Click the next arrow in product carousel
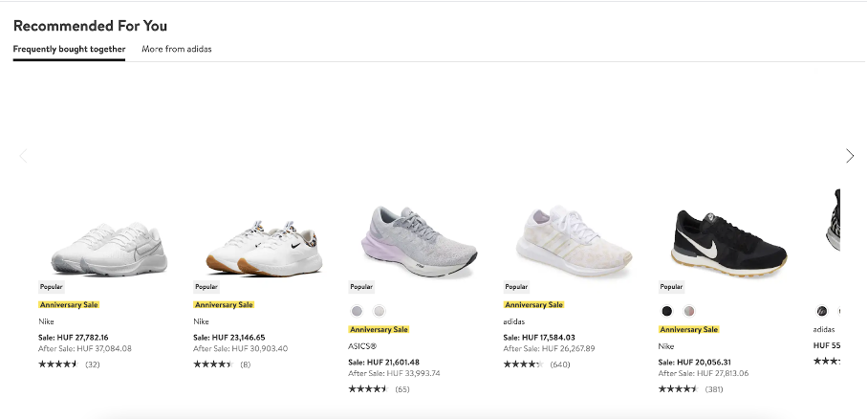 point(849,156)
